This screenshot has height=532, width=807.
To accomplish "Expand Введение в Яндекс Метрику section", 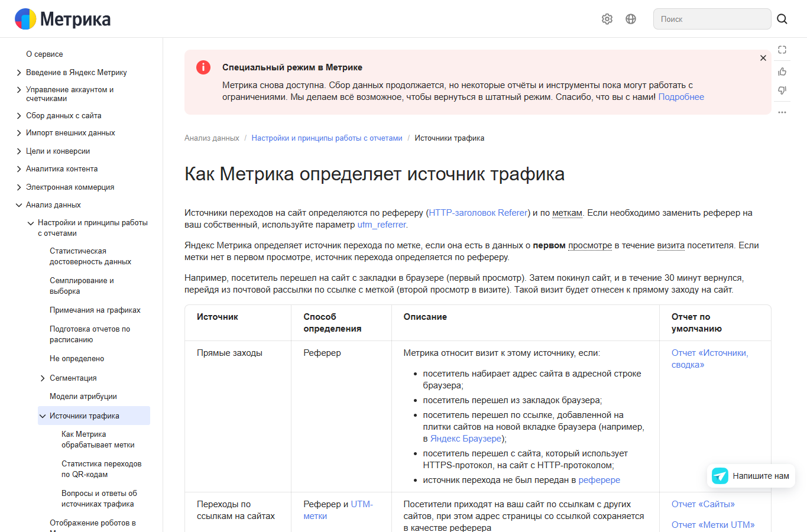I will [19, 73].
